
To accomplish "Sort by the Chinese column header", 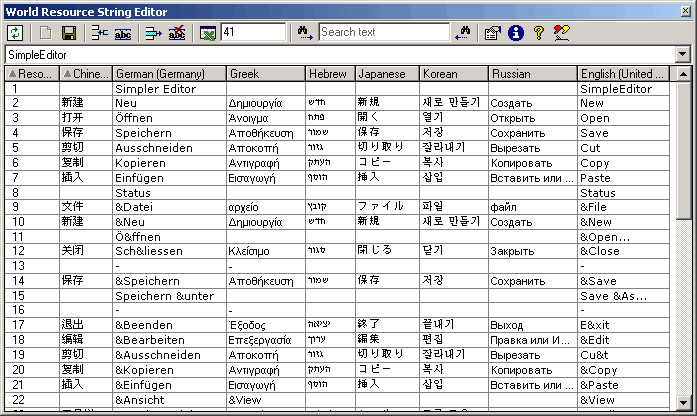I will [85, 74].
